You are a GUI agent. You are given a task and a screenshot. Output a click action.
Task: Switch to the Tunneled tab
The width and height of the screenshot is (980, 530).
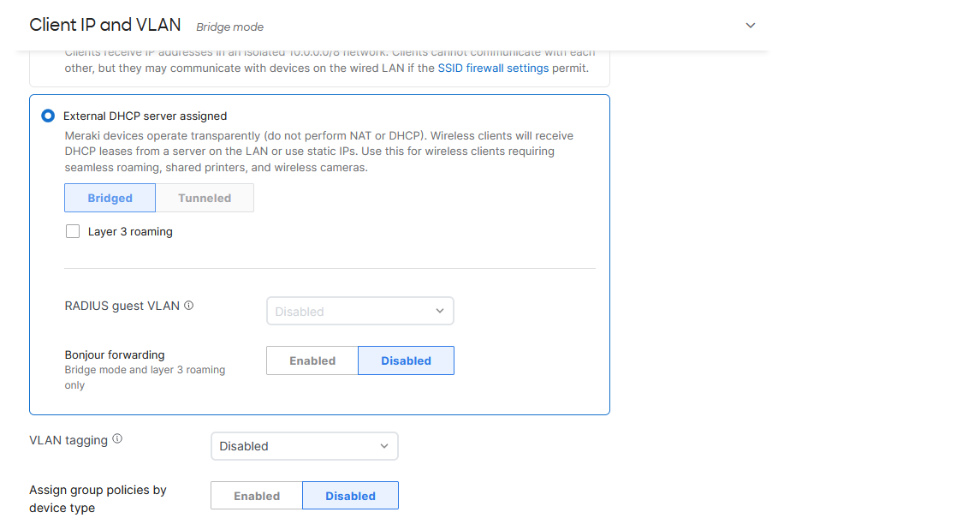pyautogui.click(x=205, y=197)
